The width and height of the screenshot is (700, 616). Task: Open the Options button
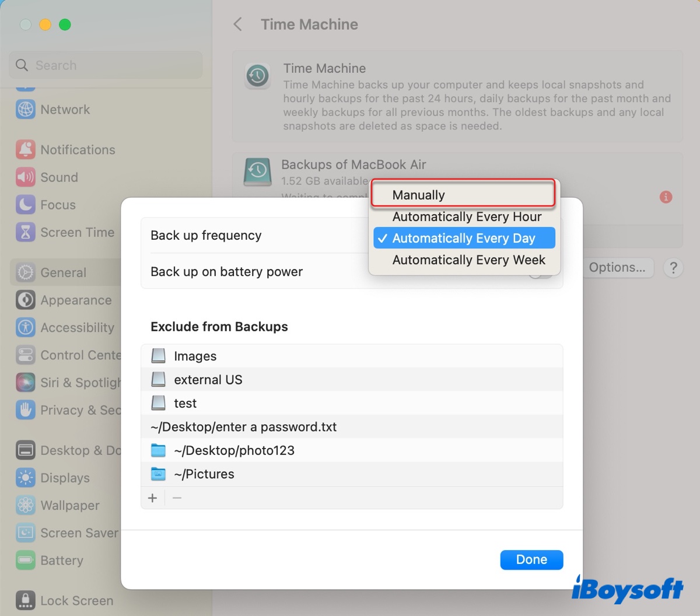618,267
